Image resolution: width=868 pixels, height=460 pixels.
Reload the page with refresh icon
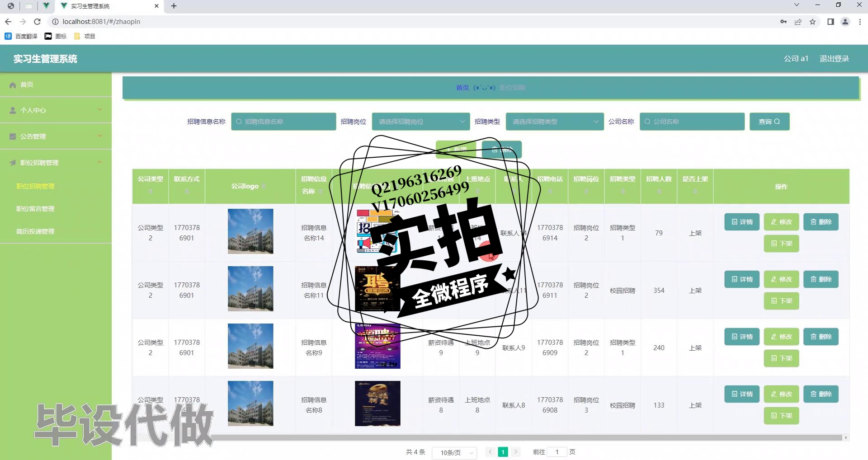[38, 22]
